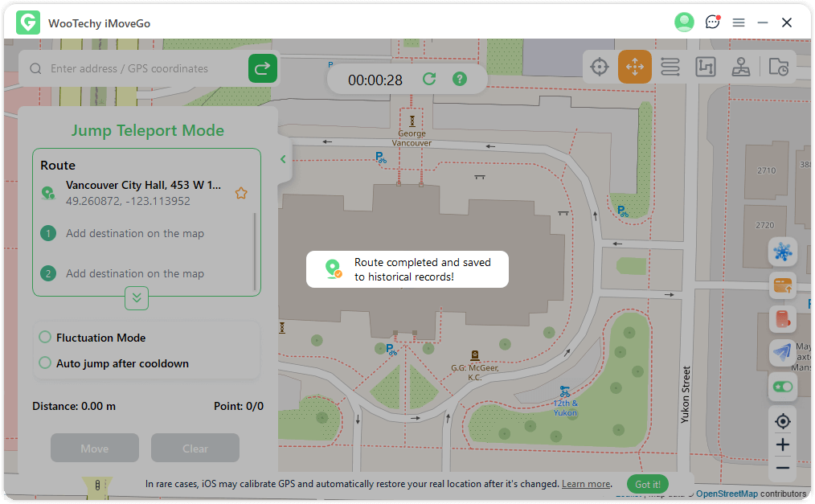Screen dimensions: 815x504
Task: Open the hamburger menu in title bar
Action: pyautogui.click(x=739, y=23)
